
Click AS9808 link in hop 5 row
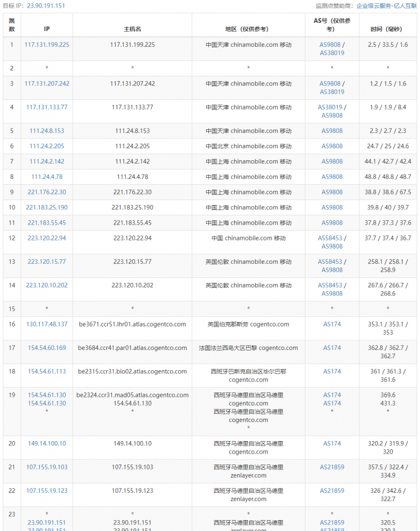[x=332, y=131]
